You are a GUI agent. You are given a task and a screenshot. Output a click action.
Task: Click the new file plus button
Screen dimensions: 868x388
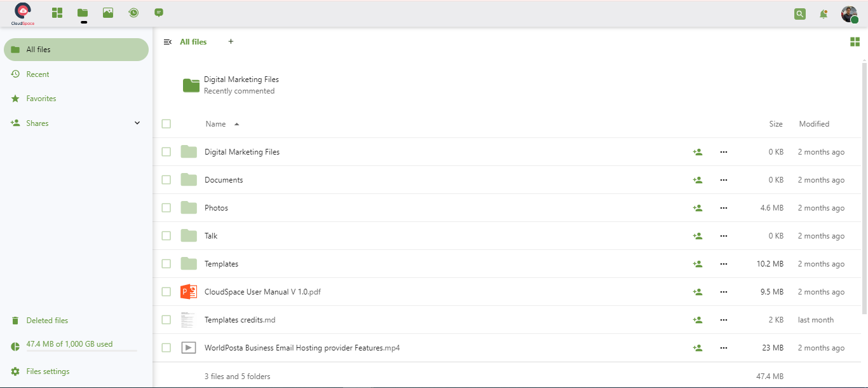231,42
